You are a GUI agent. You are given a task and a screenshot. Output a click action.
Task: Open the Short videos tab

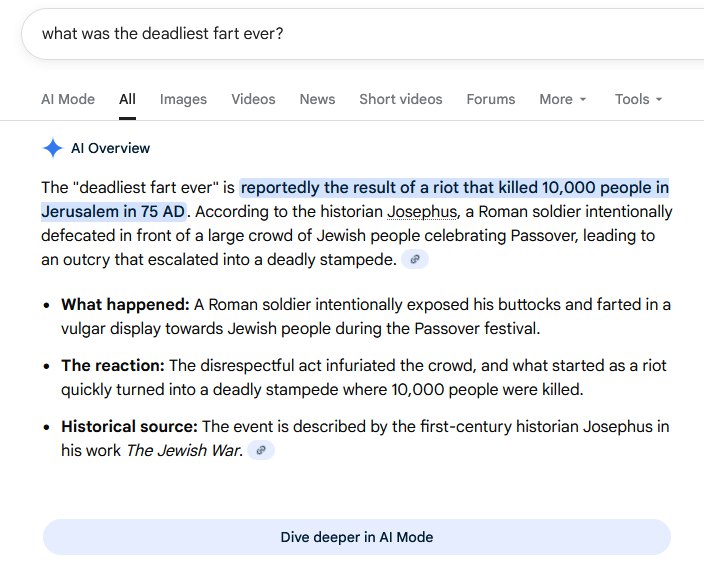point(400,99)
